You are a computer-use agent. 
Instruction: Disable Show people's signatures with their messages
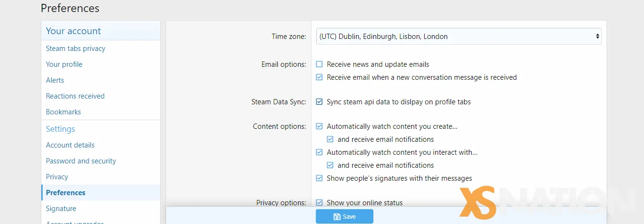(319, 178)
